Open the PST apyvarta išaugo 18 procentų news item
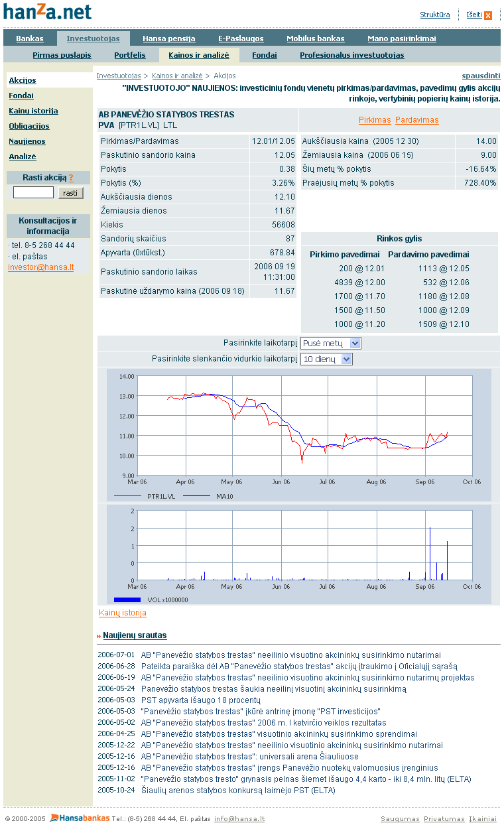504x829 pixels. tap(201, 700)
